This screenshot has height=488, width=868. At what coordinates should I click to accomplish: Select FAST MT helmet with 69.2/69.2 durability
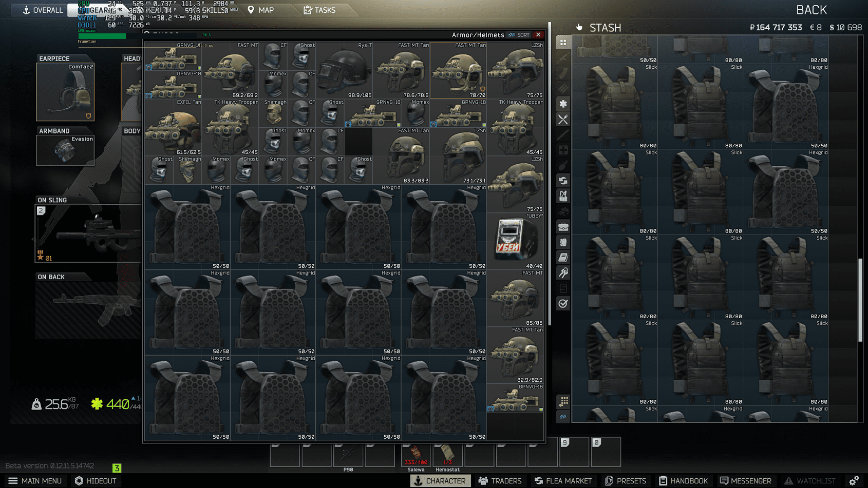(x=230, y=70)
